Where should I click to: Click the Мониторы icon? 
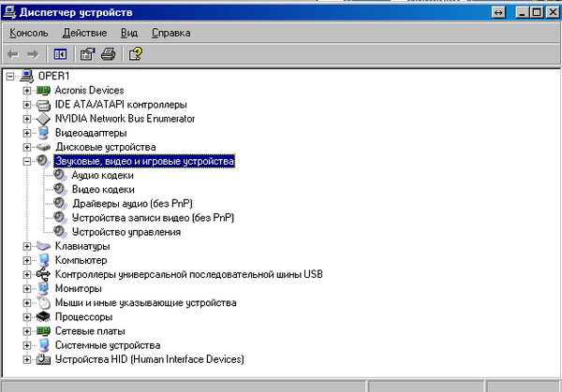[x=43, y=288]
